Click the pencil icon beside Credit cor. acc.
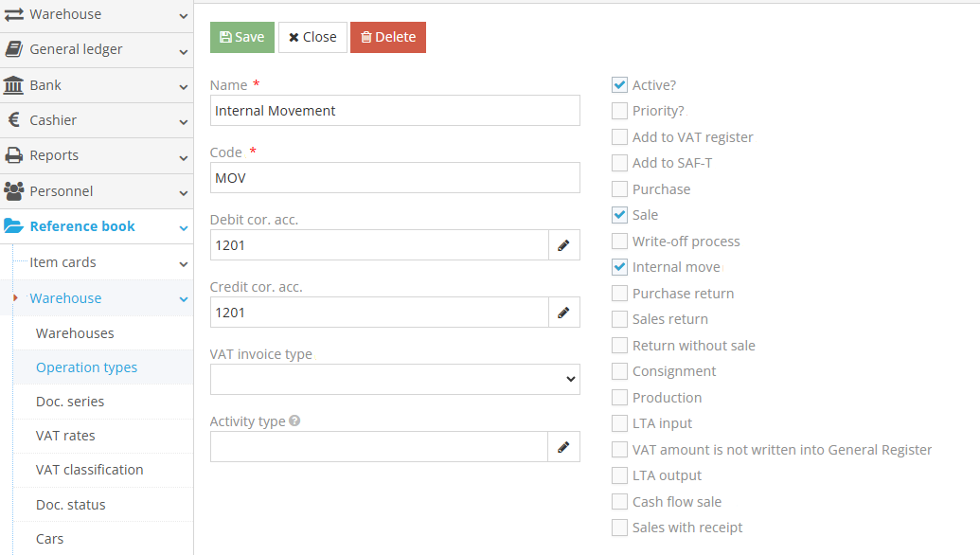Image resolution: width=980 pixels, height=555 pixels. (563, 313)
